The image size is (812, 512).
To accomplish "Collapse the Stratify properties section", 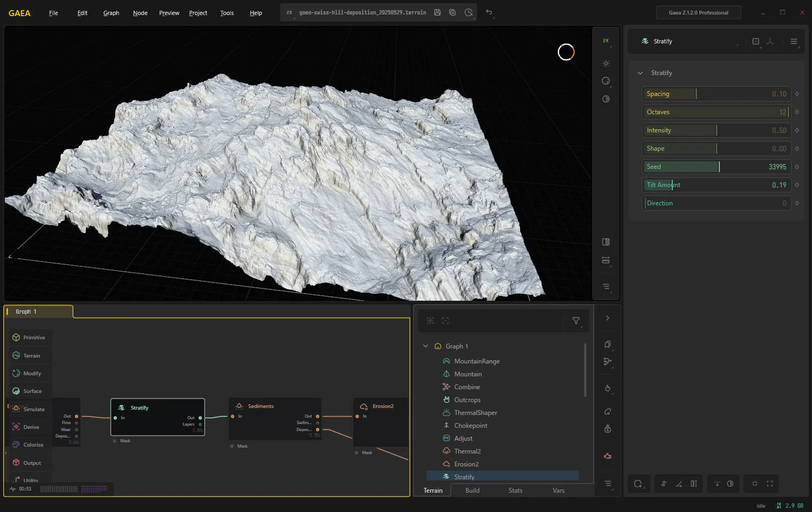I will [640, 73].
